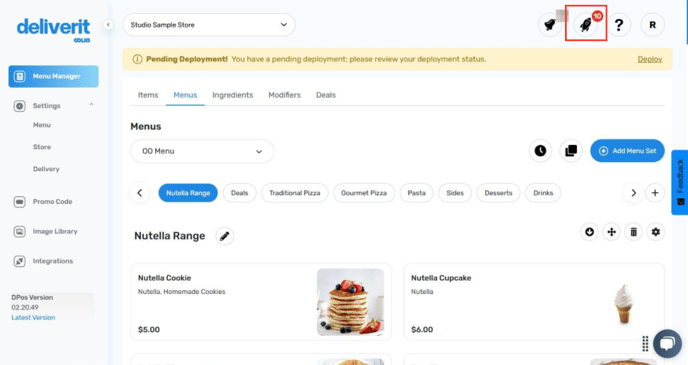
Task: Select the Desserts category chip
Action: [x=498, y=193]
